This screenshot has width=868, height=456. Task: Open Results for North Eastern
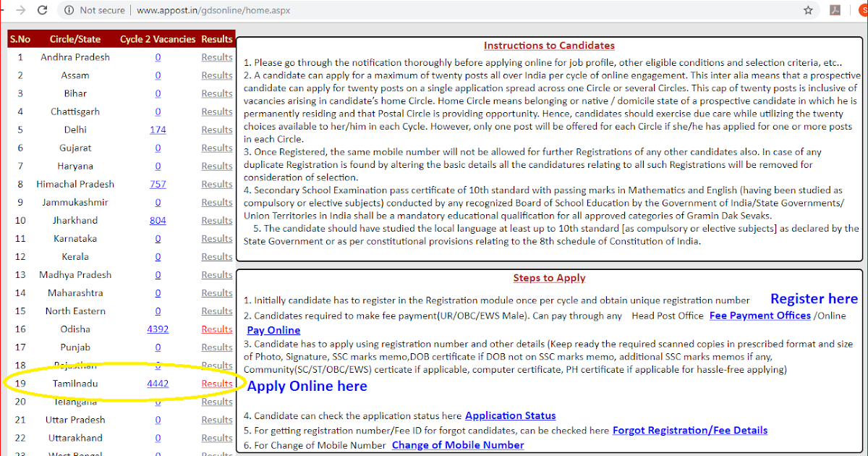tap(217, 311)
